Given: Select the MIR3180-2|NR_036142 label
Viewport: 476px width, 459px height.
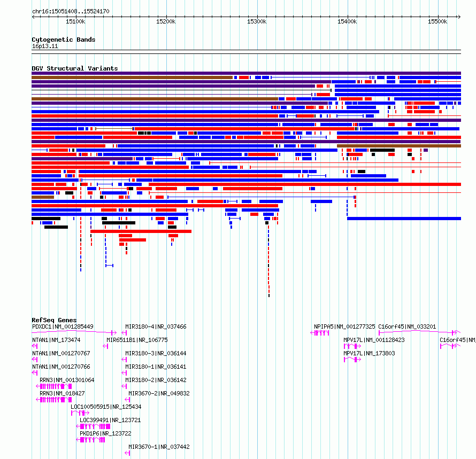Looking at the screenshot, I should coord(156,380).
